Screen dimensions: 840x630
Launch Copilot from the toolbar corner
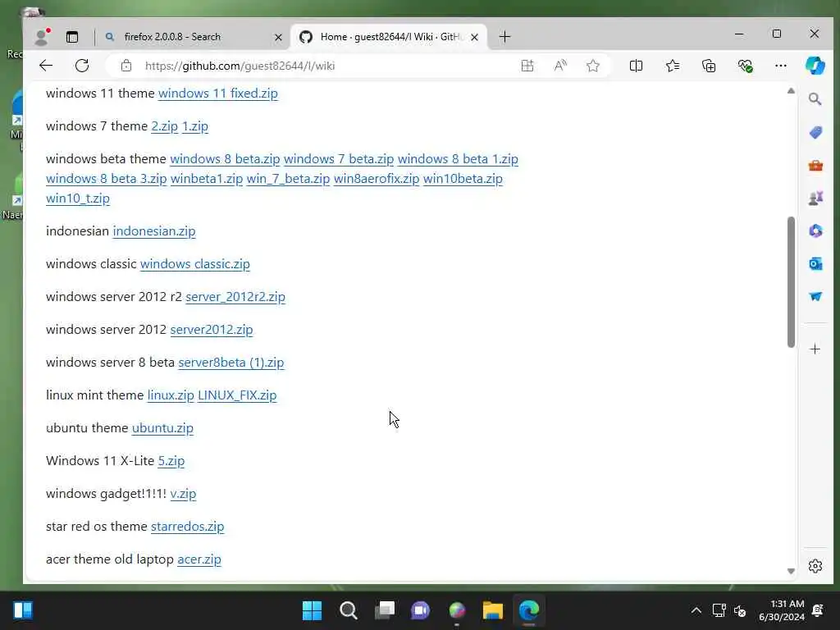pyautogui.click(x=815, y=66)
